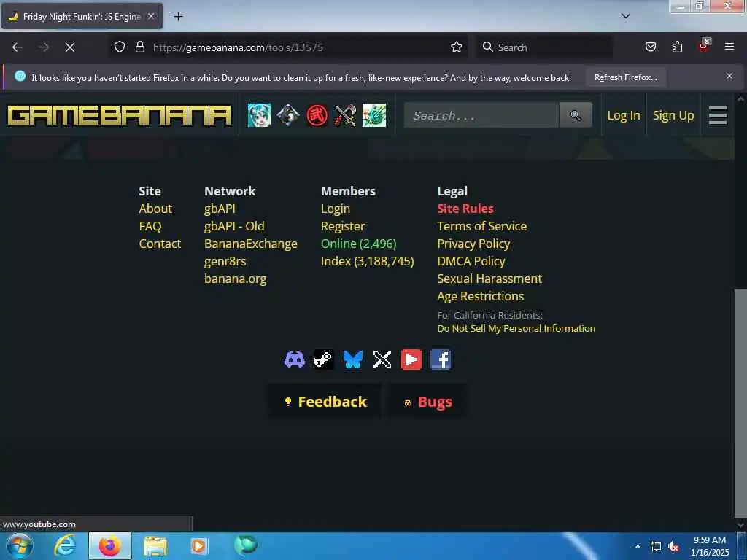Open the X (Twitter) social icon
Viewport: 747px width, 560px height.
pyautogui.click(x=382, y=359)
